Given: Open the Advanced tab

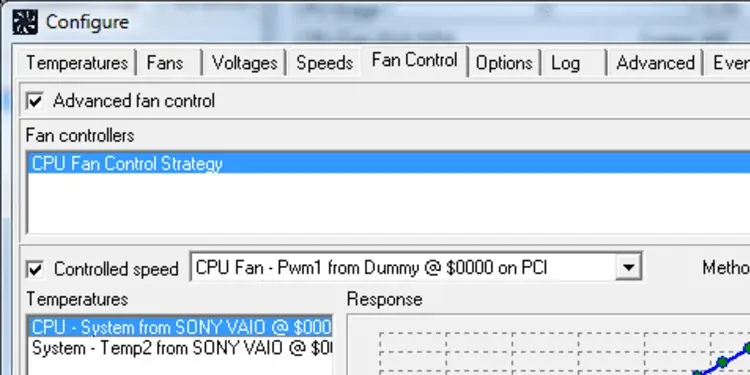Looking at the screenshot, I should (x=655, y=63).
